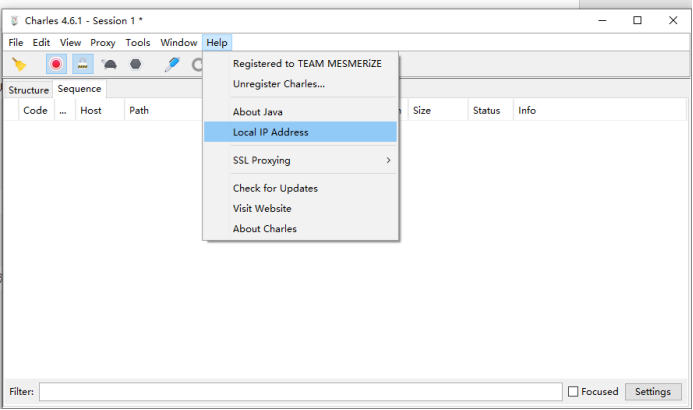Open filter Settings button

[x=653, y=392]
